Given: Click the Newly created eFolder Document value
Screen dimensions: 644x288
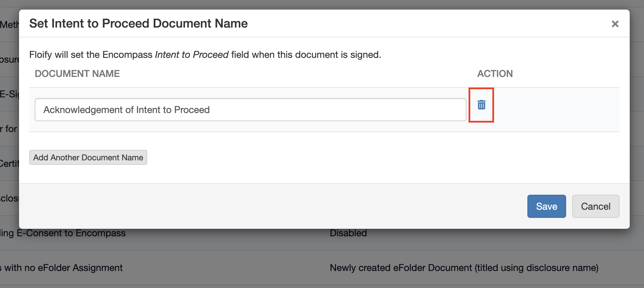Looking at the screenshot, I should pyautogui.click(x=464, y=268).
